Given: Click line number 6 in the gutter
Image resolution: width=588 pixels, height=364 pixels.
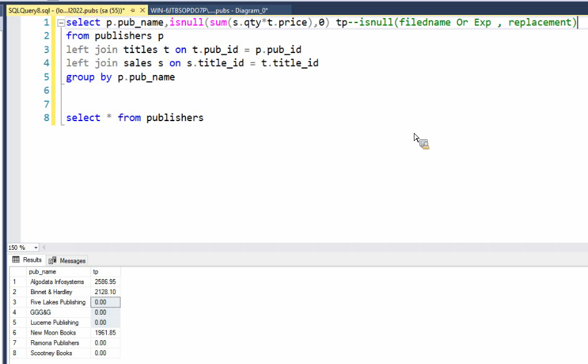Looking at the screenshot, I should (x=46, y=91).
